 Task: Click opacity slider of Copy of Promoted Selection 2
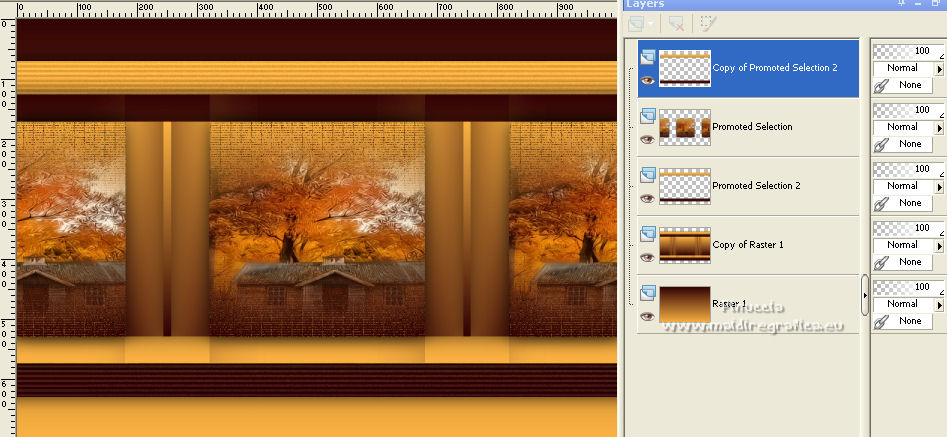coord(908,51)
